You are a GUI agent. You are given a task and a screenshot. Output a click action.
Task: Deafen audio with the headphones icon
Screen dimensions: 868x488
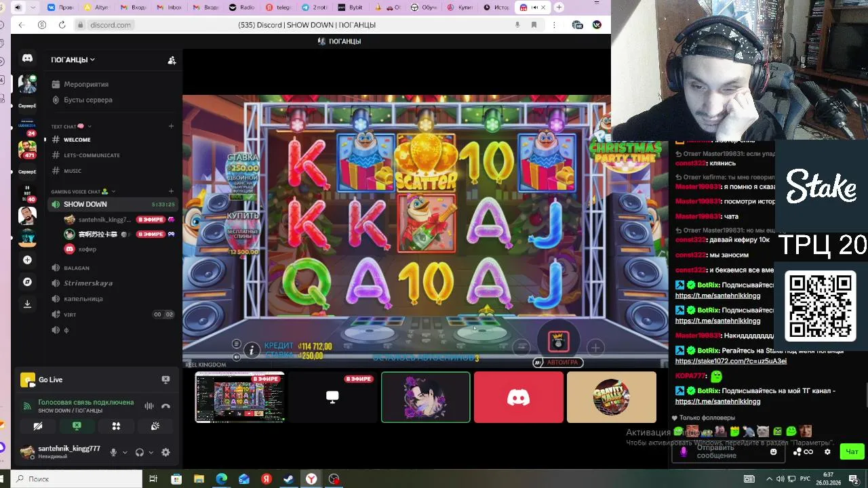pos(140,452)
